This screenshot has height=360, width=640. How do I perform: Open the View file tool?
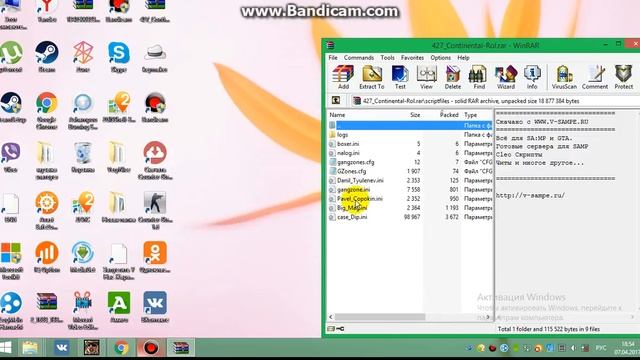(x=426, y=77)
